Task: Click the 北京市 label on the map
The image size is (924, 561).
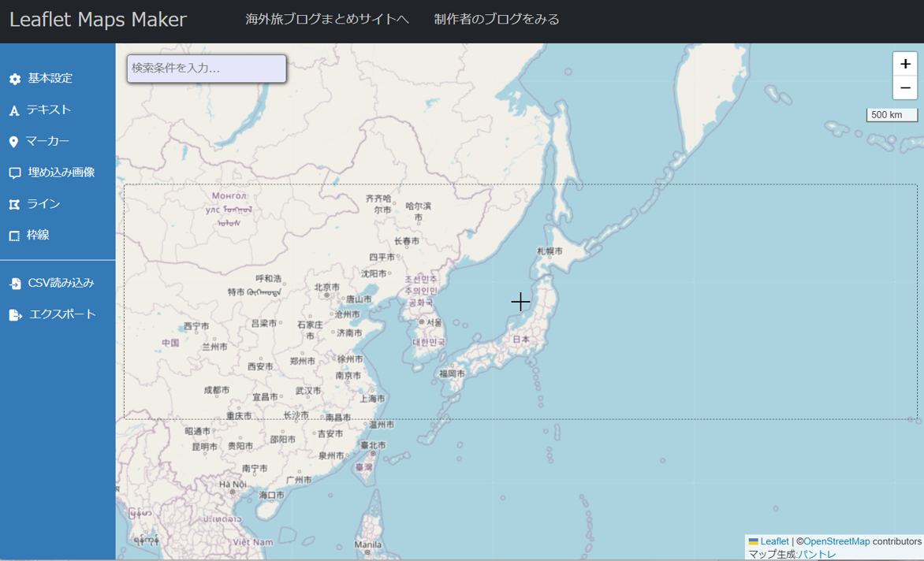Action: pos(326,288)
